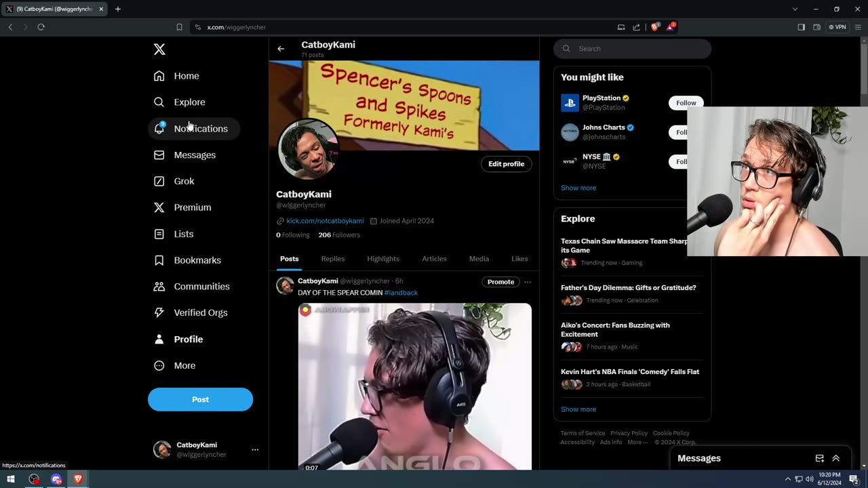
Task: Open the Windows Start menu
Action: [11, 479]
